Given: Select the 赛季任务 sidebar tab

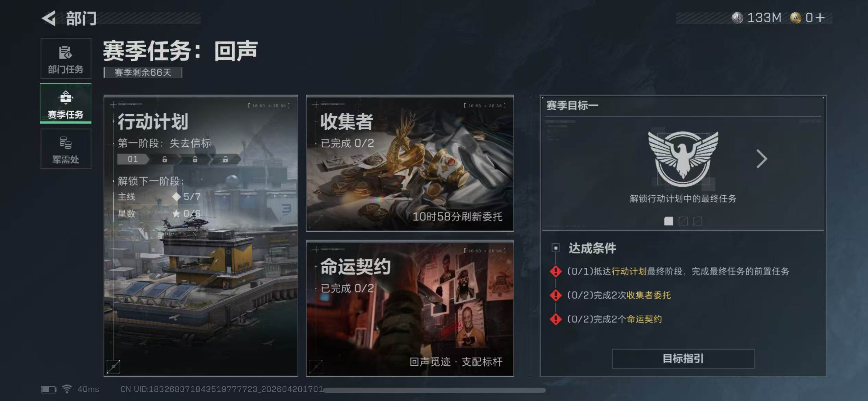Looking at the screenshot, I should pos(66,104).
